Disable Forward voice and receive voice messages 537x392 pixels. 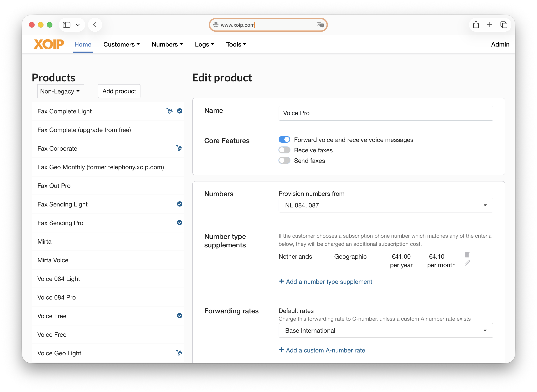[284, 140]
